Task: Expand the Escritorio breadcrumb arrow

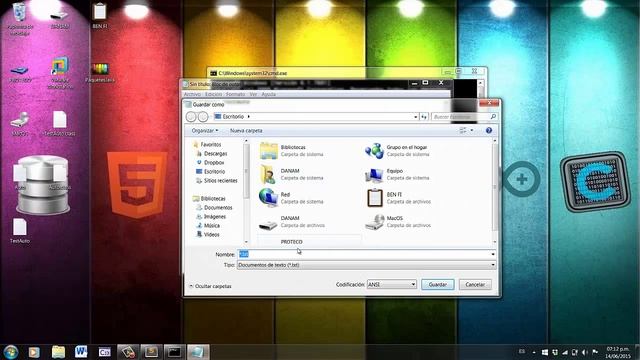Action: click(249, 117)
